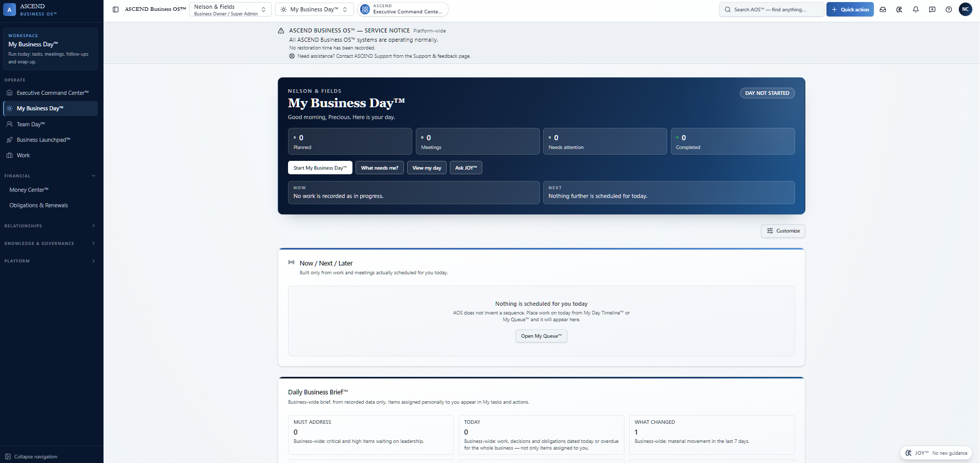Viewport: 980px width, 463px height.
Task: Open the Nelson & Fields workspace switcher
Action: pyautogui.click(x=230, y=10)
